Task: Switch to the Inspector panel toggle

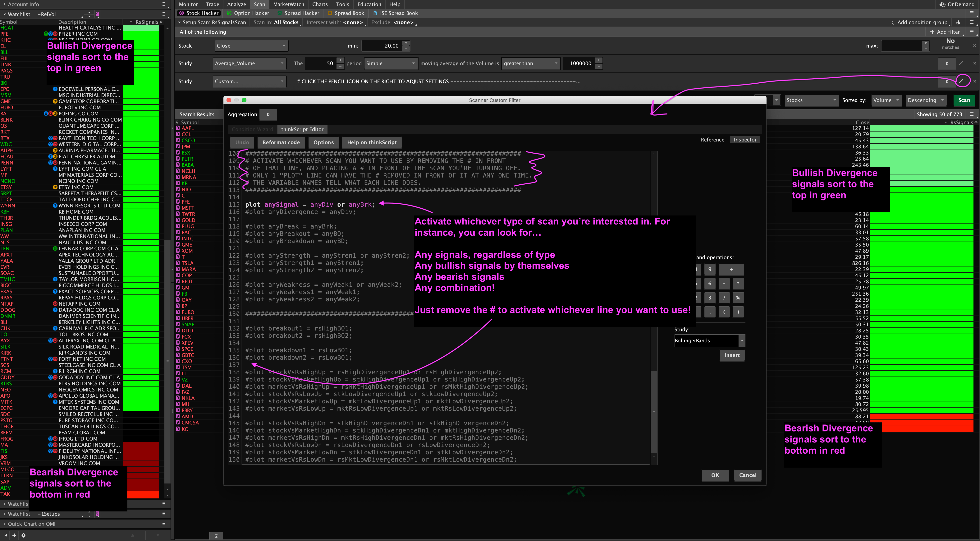Action: pos(745,140)
